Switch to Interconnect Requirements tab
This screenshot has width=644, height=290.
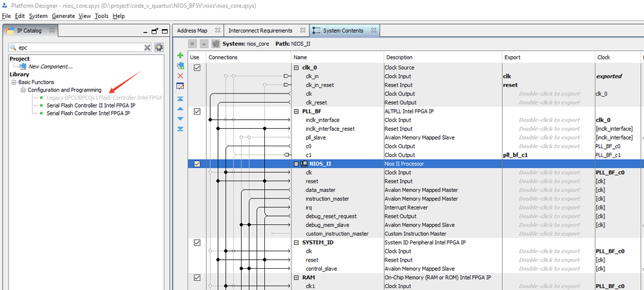[260, 30]
